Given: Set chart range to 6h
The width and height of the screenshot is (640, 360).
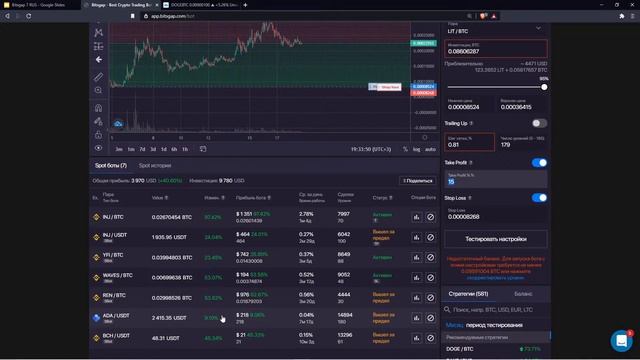Looking at the screenshot, I should click(x=174, y=149).
